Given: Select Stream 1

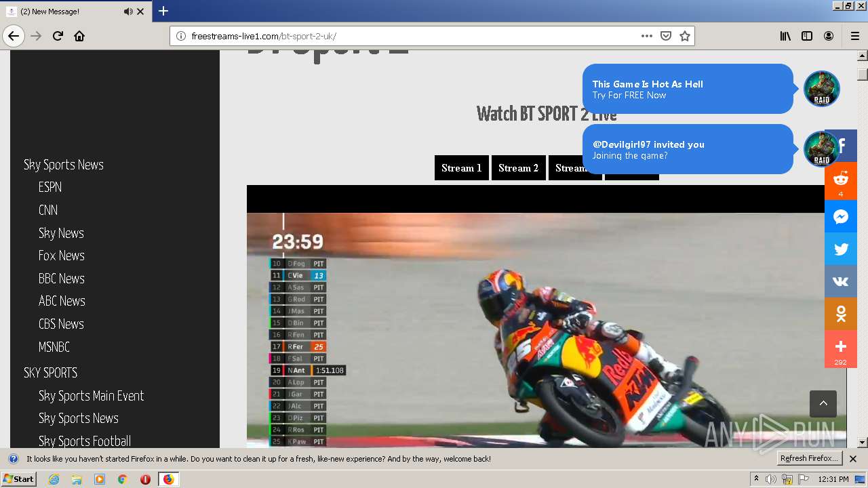Looking at the screenshot, I should click(462, 168).
